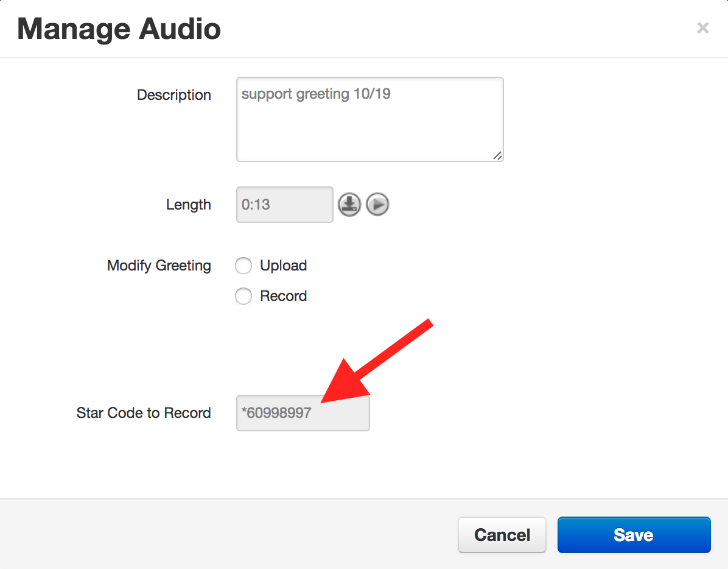This screenshot has height=569, width=728.
Task: Click the Manage Audio dialog title
Action: (119, 29)
